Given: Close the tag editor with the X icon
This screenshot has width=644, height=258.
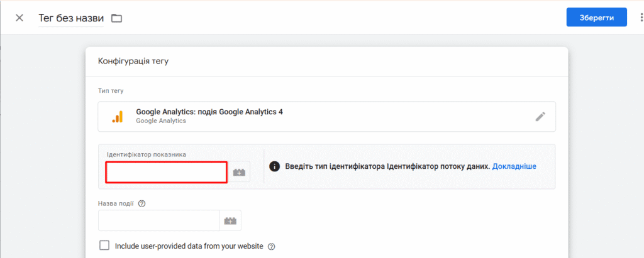Looking at the screenshot, I should coord(19,18).
